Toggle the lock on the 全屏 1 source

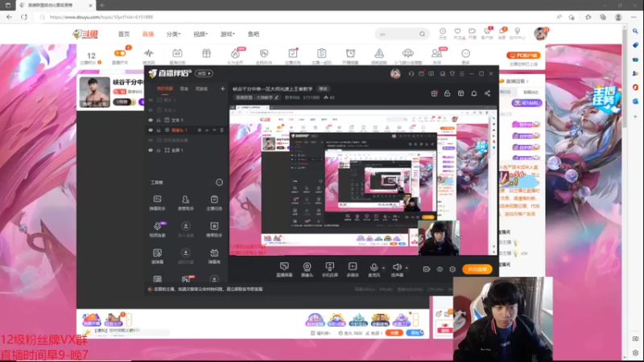[x=159, y=150]
